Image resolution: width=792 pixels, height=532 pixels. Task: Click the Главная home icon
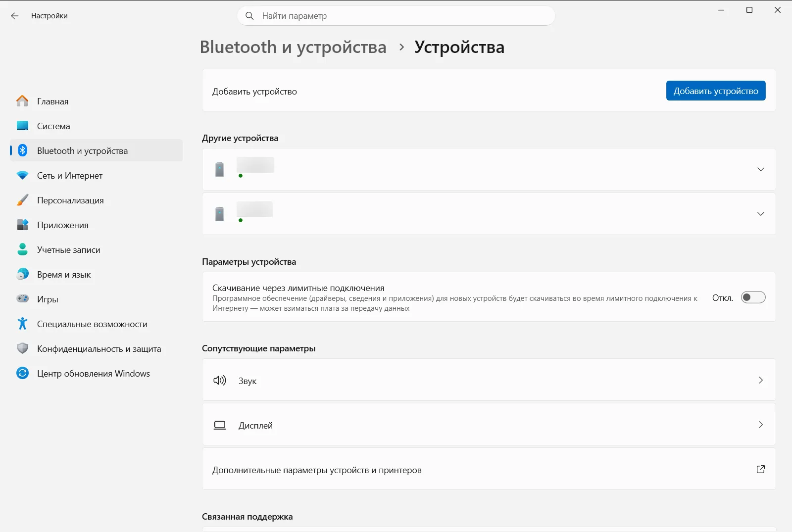22,101
